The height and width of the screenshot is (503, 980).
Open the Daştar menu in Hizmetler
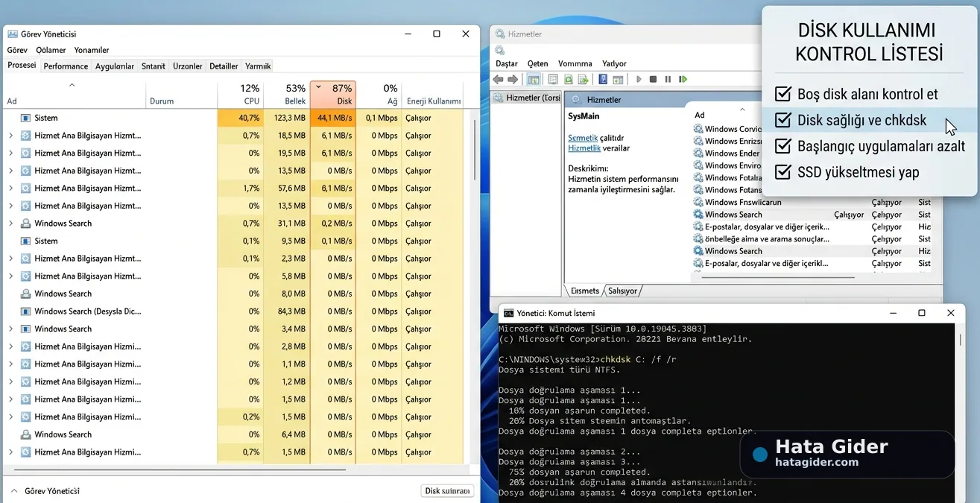(x=507, y=63)
